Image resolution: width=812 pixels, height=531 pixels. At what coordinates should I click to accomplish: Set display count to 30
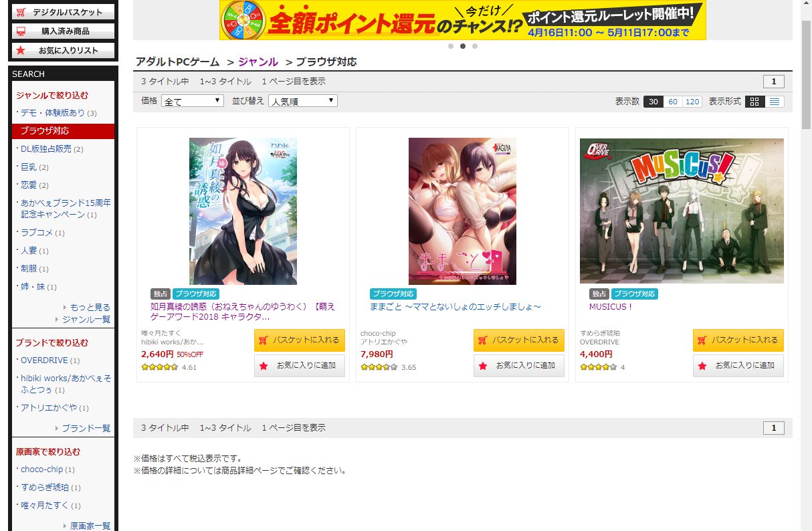point(653,102)
